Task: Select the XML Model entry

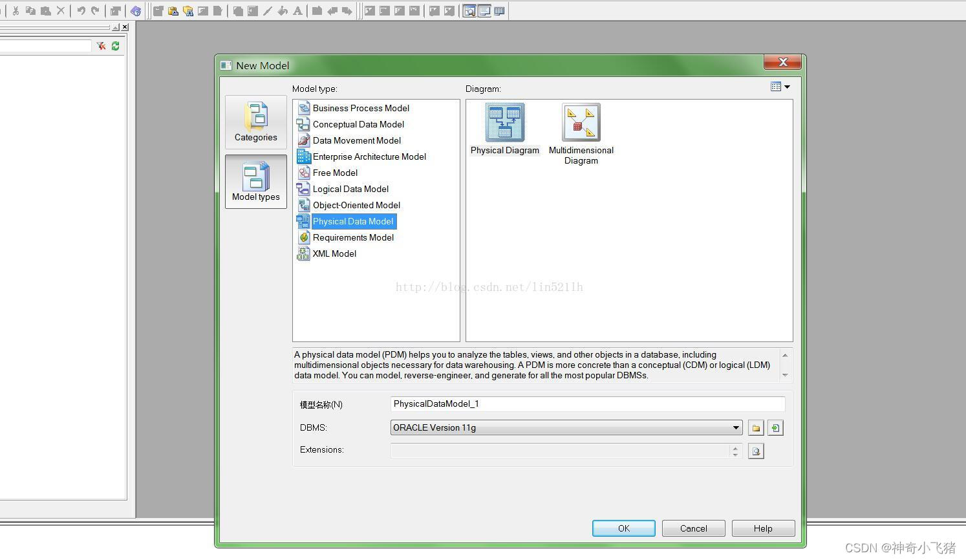Action: point(334,253)
